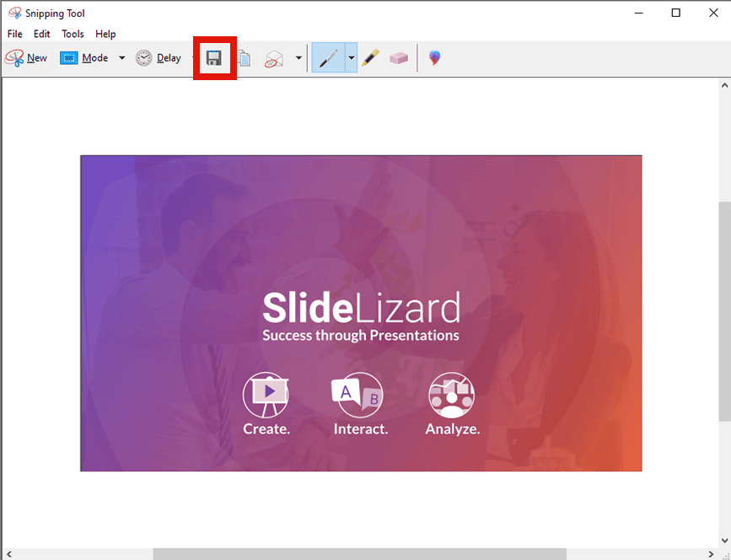Click the Copy icon in the toolbar
This screenshot has width=731, height=560.
[x=244, y=58]
